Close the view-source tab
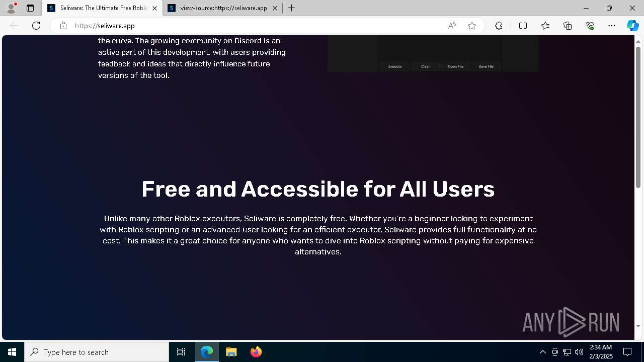 [x=275, y=8]
